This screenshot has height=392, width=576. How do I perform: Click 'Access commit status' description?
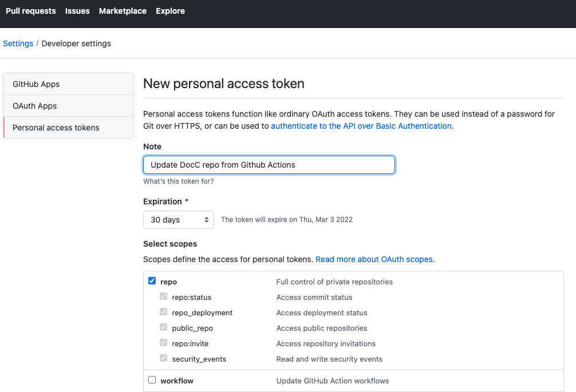click(314, 298)
